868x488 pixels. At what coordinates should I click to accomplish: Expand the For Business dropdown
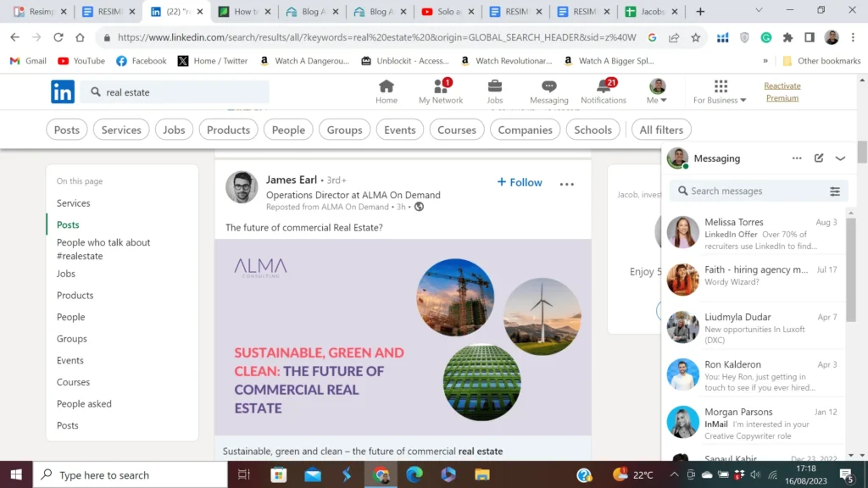(x=720, y=91)
